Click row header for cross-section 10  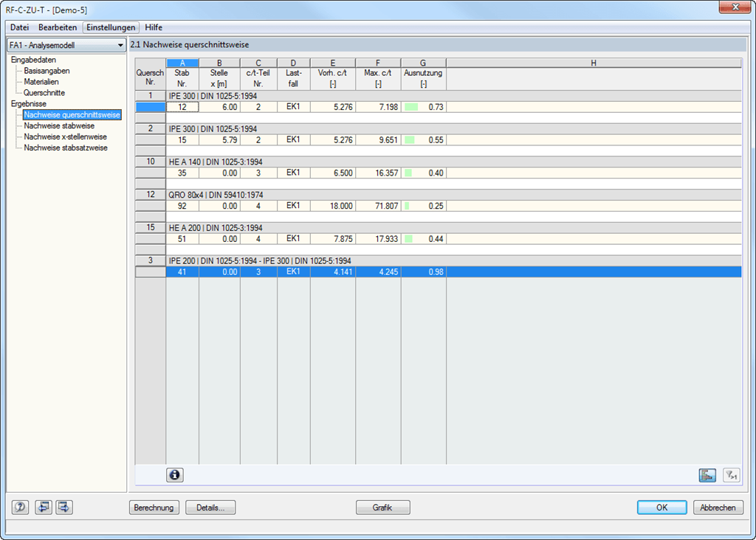pos(151,162)
